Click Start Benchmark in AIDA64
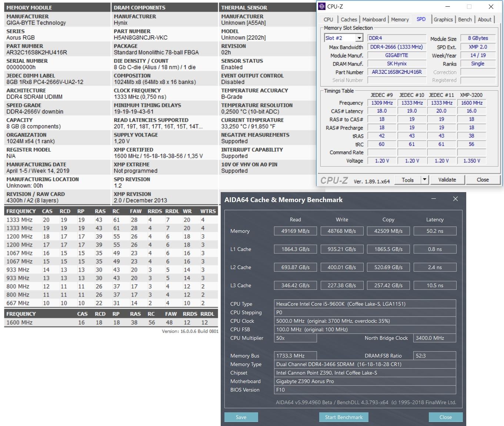504x426 pixels. click(344, 417)
